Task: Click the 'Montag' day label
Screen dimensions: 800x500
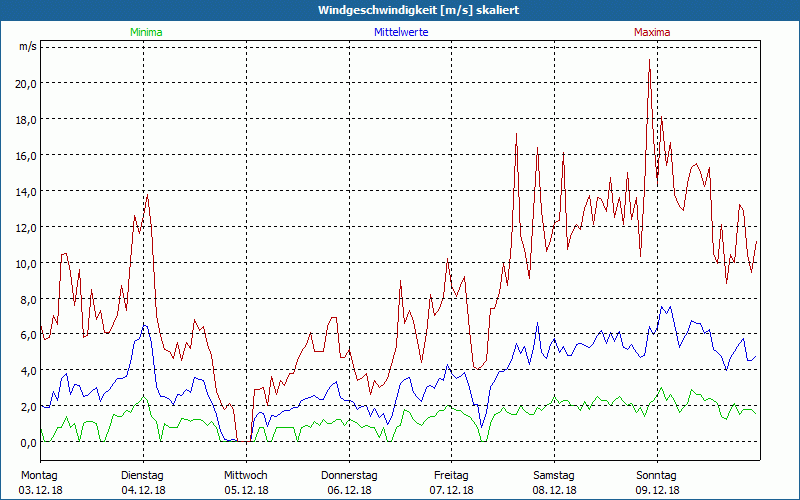Action: coord(39,476)
